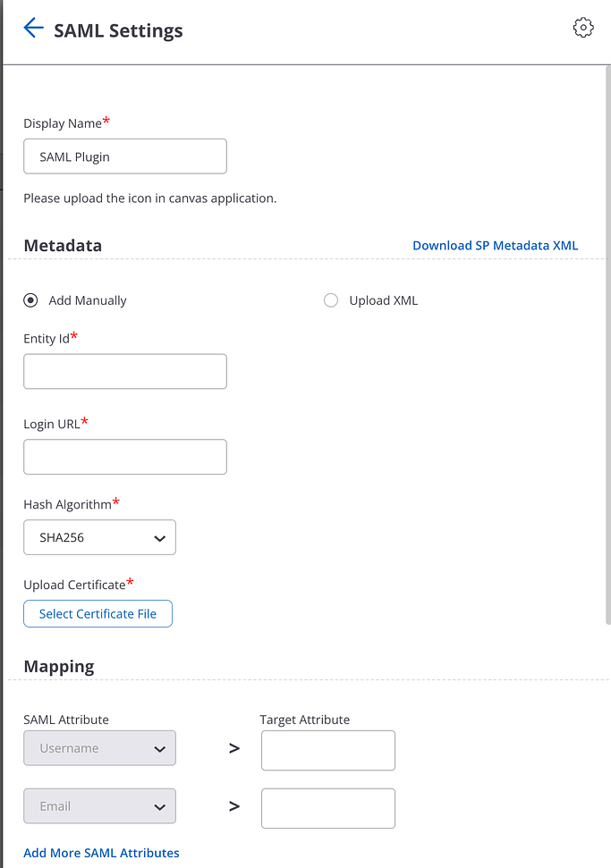The image size is (611, 868).
Task: Click the chevron arrow beside Email
Action: coord(160,807)
